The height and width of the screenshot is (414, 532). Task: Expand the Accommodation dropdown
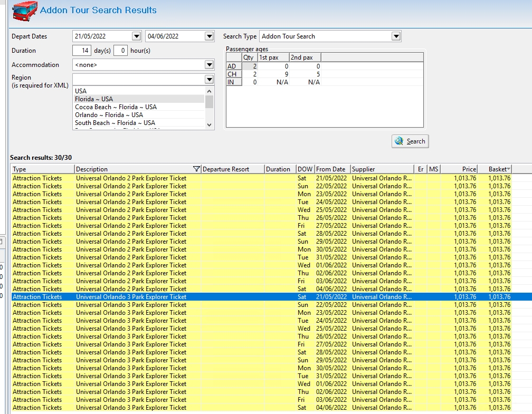pyautogui.click(x=210, y=65)
